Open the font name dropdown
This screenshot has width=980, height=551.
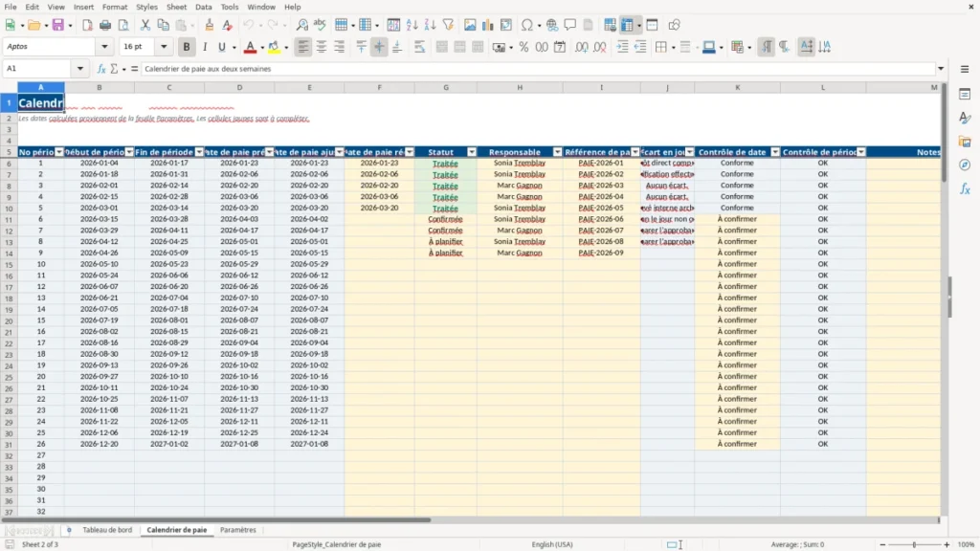click(104, 47)
